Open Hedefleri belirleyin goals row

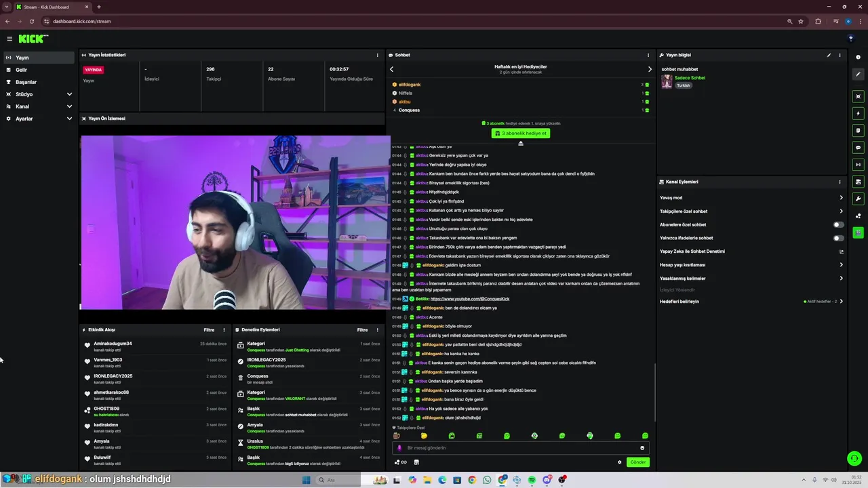[x=752, y=302]
